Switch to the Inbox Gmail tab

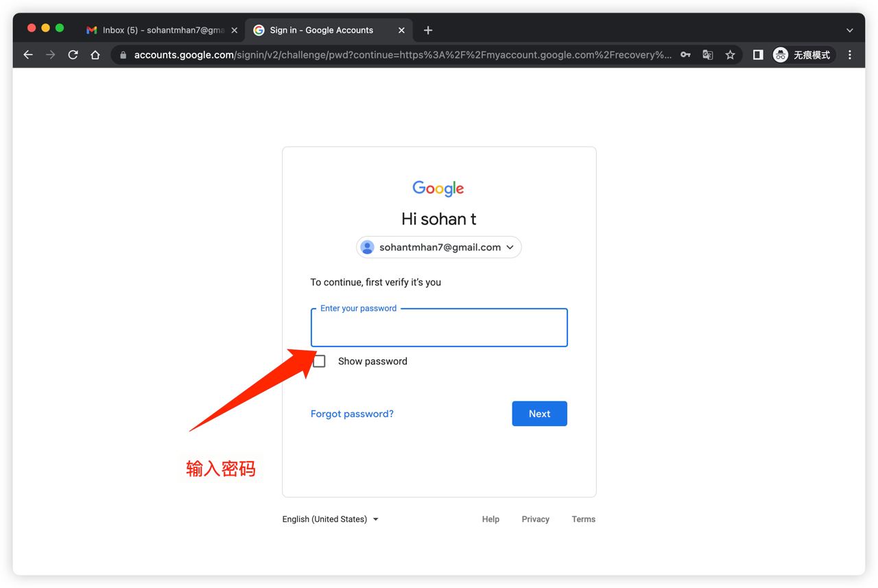point(162,30)
